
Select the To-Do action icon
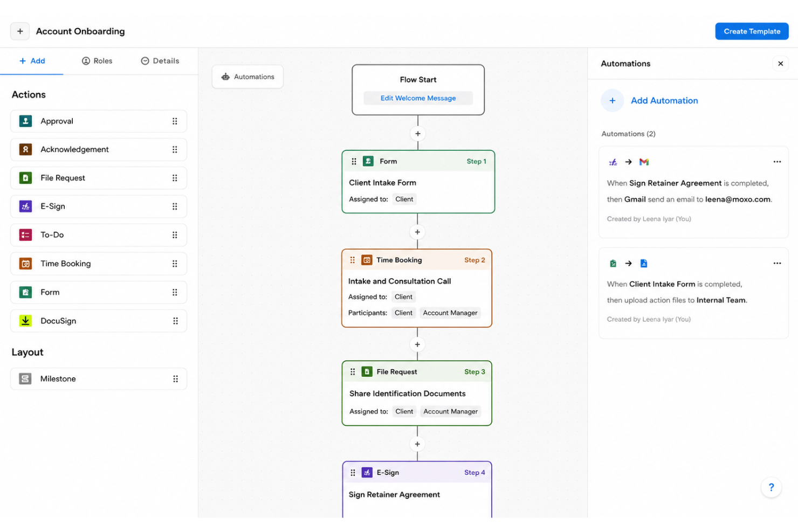click(x=25, y=235)
